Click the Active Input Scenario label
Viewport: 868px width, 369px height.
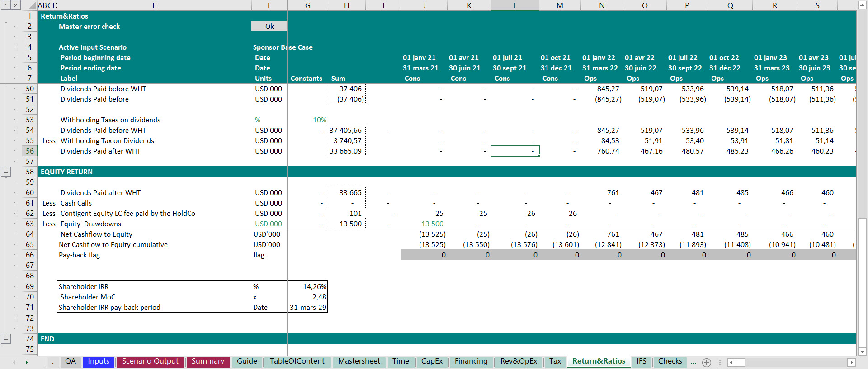93,47
